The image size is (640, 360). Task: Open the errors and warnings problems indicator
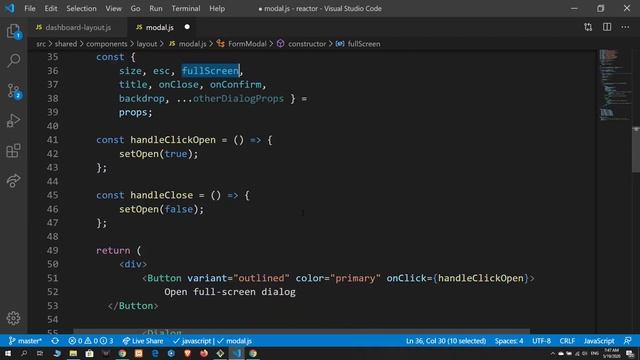91,341
